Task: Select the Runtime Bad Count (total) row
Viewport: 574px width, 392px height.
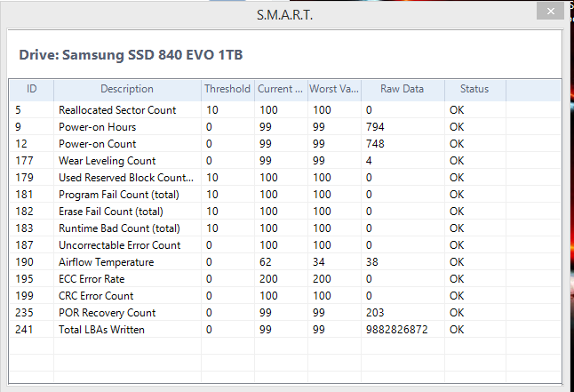Action: [x=285, y=228]
